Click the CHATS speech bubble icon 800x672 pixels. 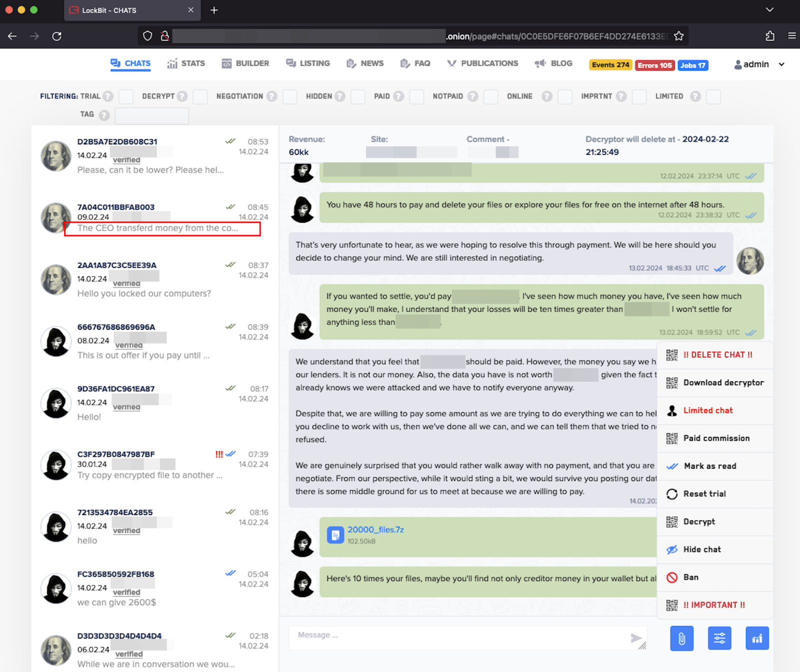coord(114,63)
